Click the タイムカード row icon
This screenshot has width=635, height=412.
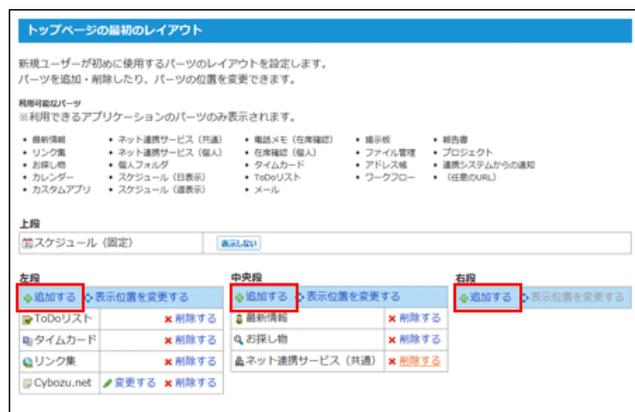coord(27,341)
